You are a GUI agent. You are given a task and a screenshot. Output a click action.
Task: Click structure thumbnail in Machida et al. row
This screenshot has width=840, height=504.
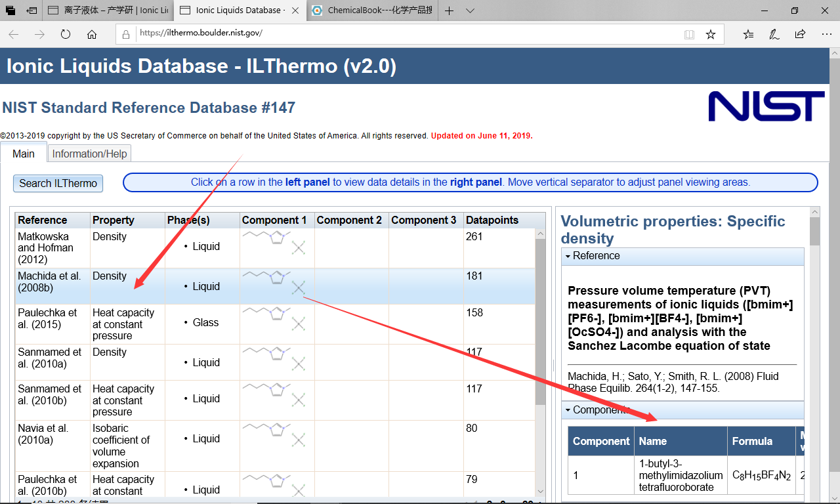tap(275, 282)
